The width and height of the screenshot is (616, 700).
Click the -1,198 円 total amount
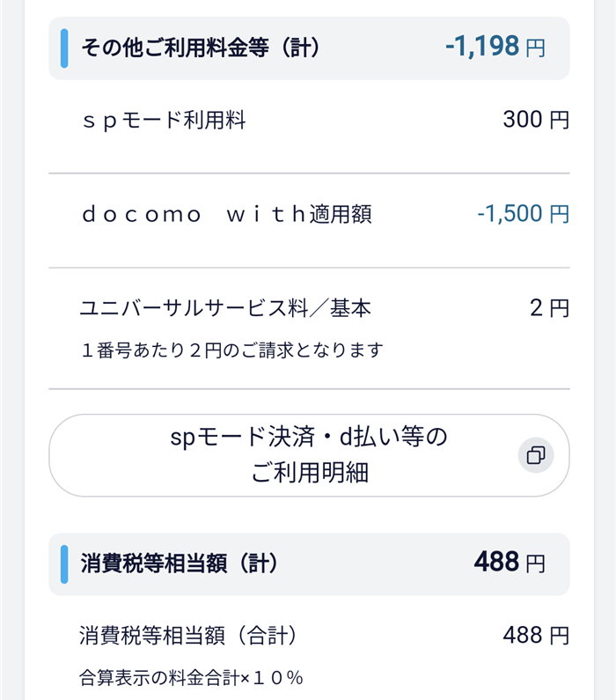(x=495, y=48)
